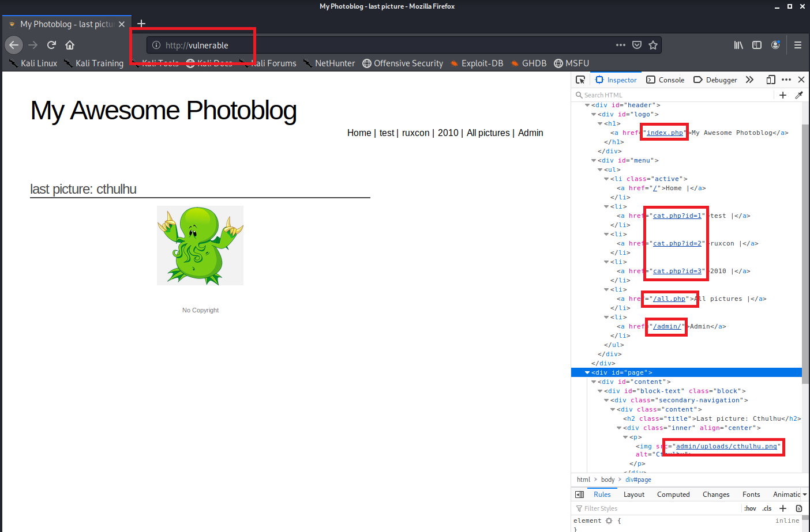Open the Firefox hamburger menu
810x532 pixels.
pos(798,45)
